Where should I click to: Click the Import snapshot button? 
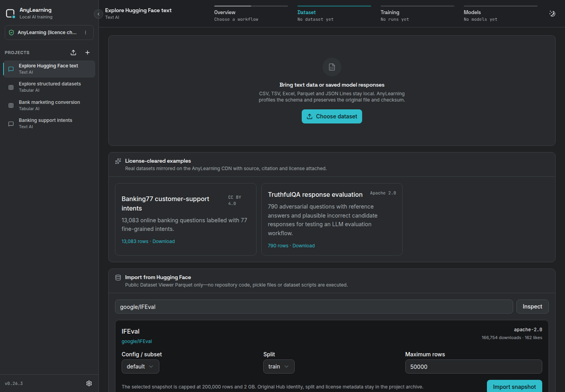514,386
